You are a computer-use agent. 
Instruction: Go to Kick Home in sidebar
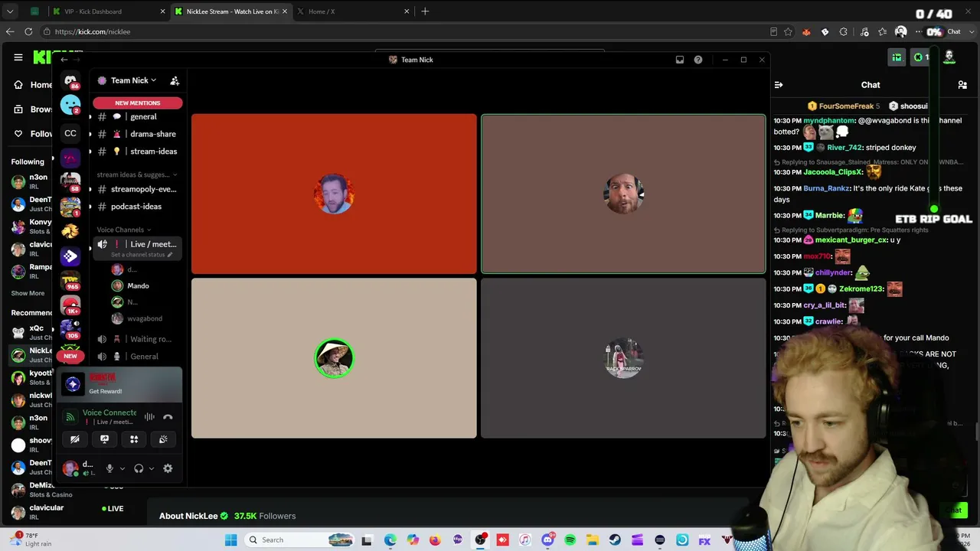coord(33,85)
